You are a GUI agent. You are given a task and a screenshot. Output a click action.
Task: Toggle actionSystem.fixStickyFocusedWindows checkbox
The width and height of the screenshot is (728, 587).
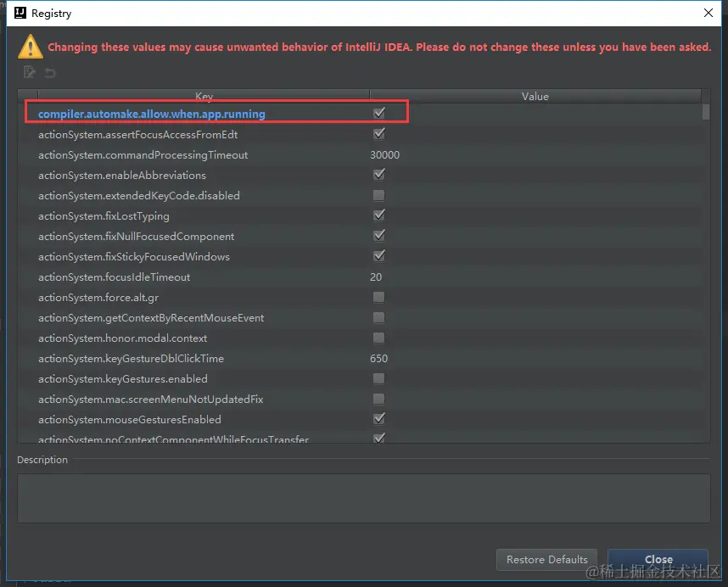(x=379, y=256)
